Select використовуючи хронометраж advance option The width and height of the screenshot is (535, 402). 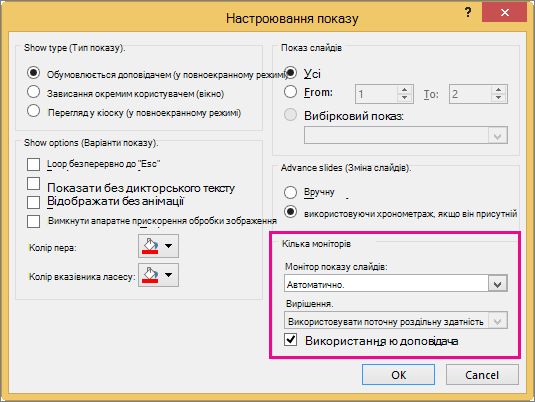click(290, 212)
